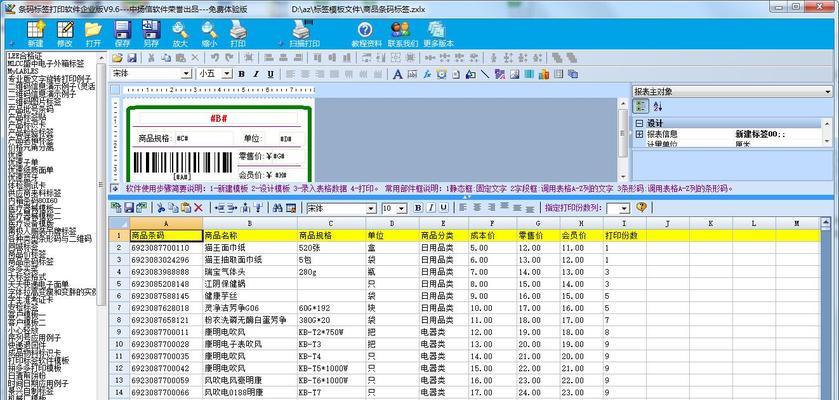Click the 扫描打印 (Scan print) icon
Image resolution: width=839 pixels, height=400 pixels.
click(x=304, y=30)
